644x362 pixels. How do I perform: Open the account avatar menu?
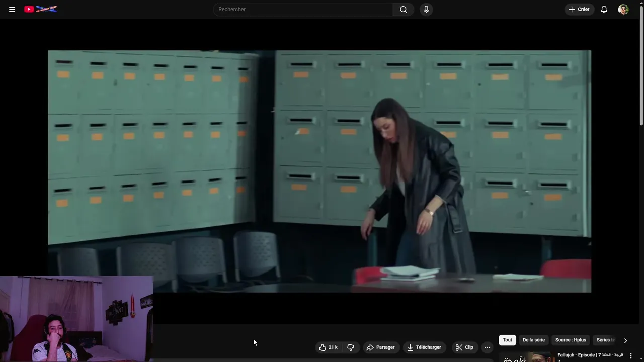(x=623, y=9)
